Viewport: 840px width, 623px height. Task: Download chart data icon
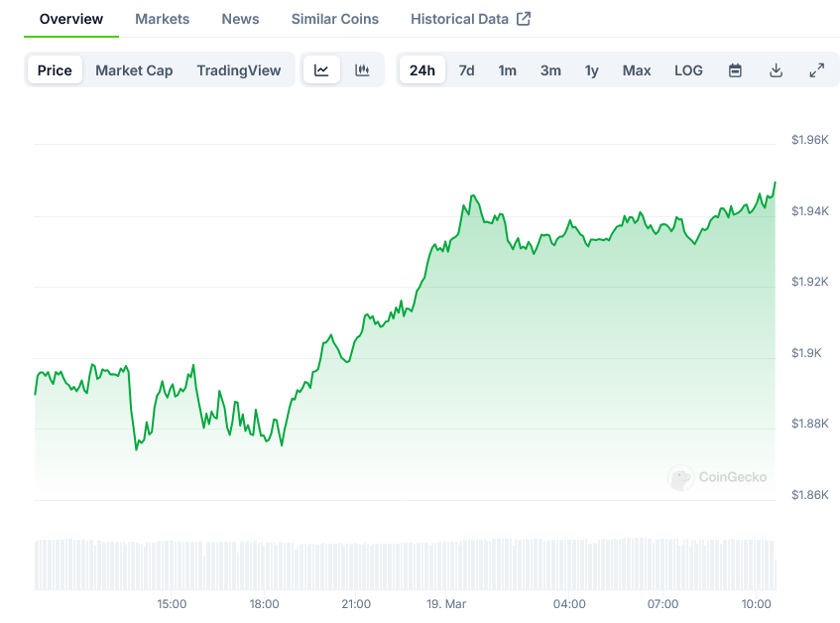(x=776, y=70)
